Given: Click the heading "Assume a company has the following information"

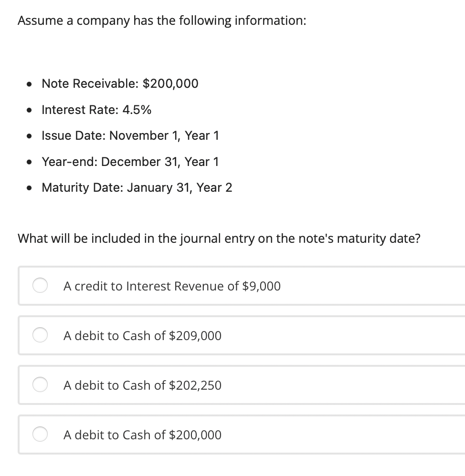Looking at the screenshot, I should [162, 21].
